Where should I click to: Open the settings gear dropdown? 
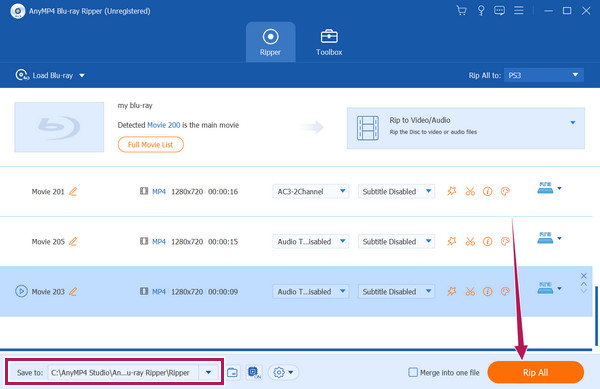click(x=283, y=372)
